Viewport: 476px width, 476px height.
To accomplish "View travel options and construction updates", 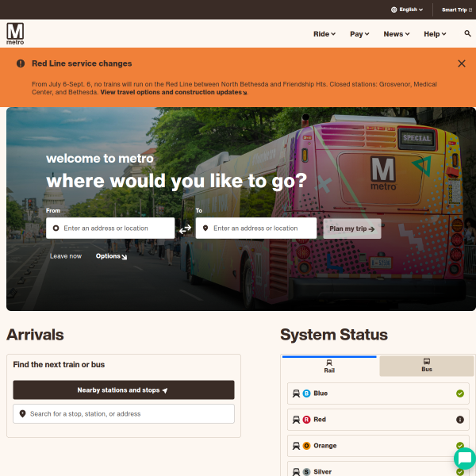I will [174, 92].
